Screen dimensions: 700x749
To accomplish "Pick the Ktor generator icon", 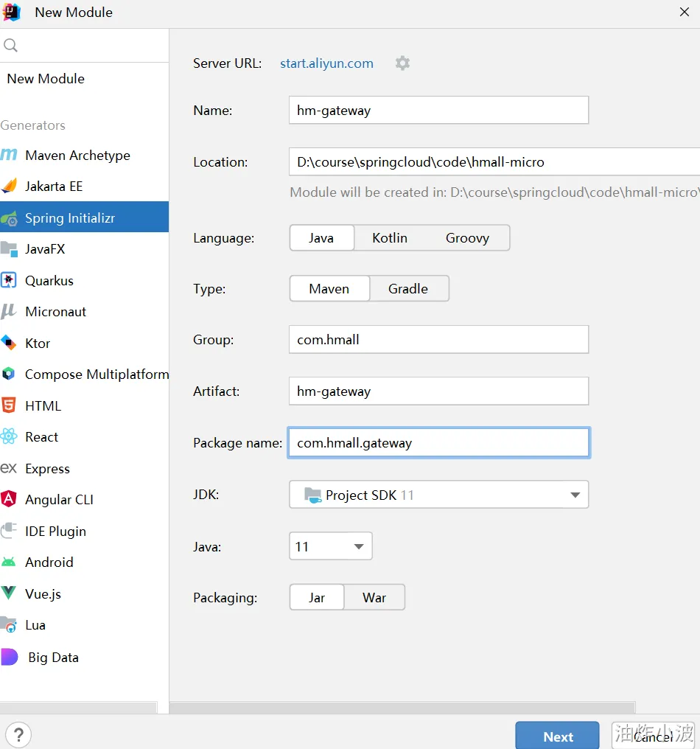I will 9,343.
